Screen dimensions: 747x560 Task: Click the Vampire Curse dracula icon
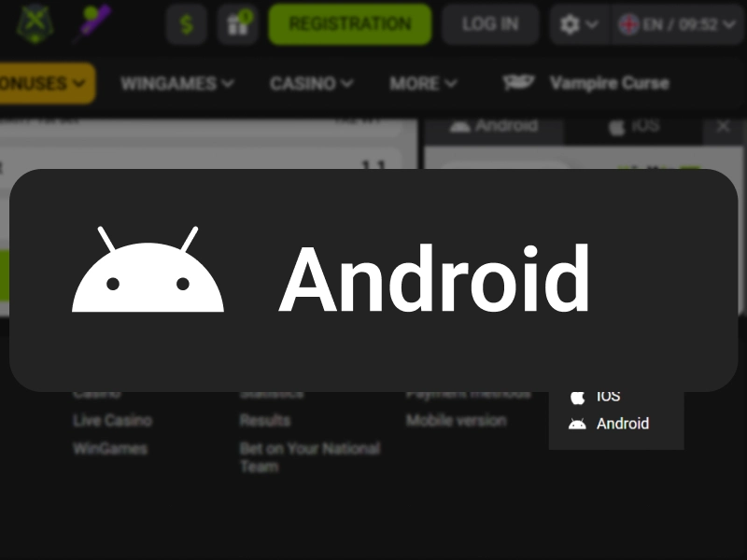[520, 83]
